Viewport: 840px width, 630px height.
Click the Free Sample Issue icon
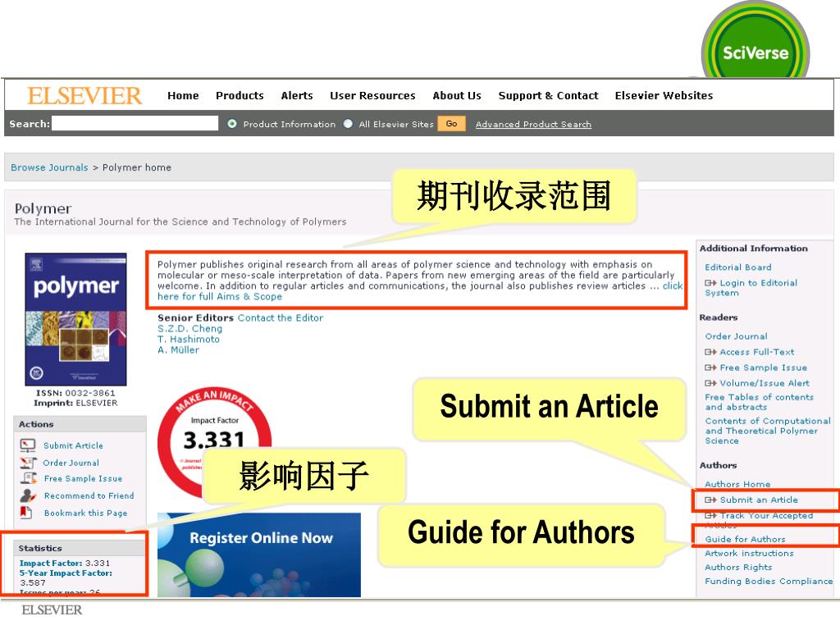[28, 478]
